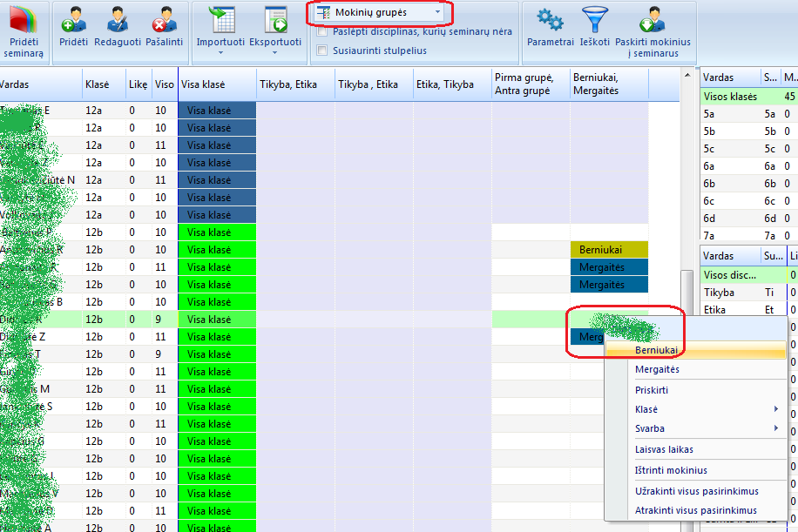Open the Eksportuoti export tool
The width and height of the screenshot is (798, 532).
275,20
